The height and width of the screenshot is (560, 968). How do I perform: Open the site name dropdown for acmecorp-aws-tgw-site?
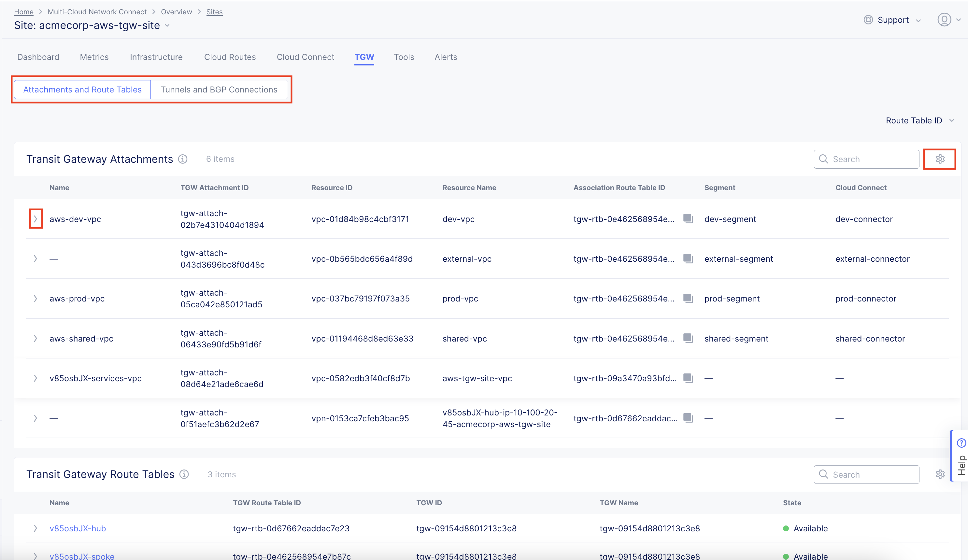click(x=167, y=25)
